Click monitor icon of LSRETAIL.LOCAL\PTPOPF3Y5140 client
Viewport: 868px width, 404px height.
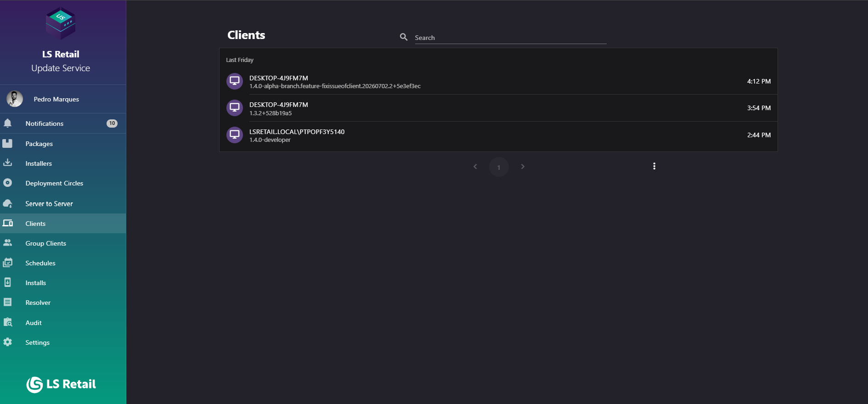click(235, 135)
